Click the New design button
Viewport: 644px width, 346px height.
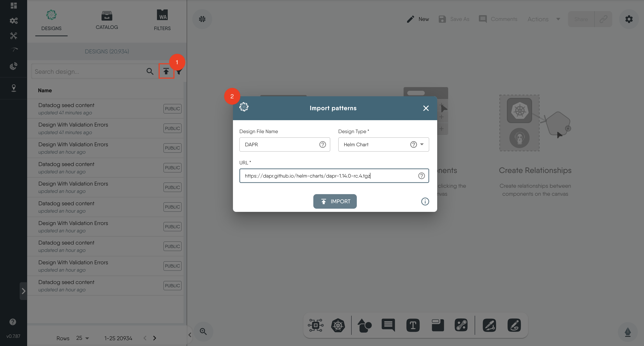click(x=418, y=19)
